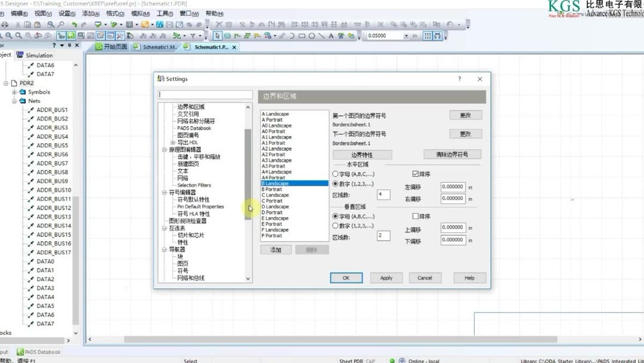Screen dimensions: 644x363
Task: Enable the 降序 checkbox in 垂直区域
Action: coord(416,217)
